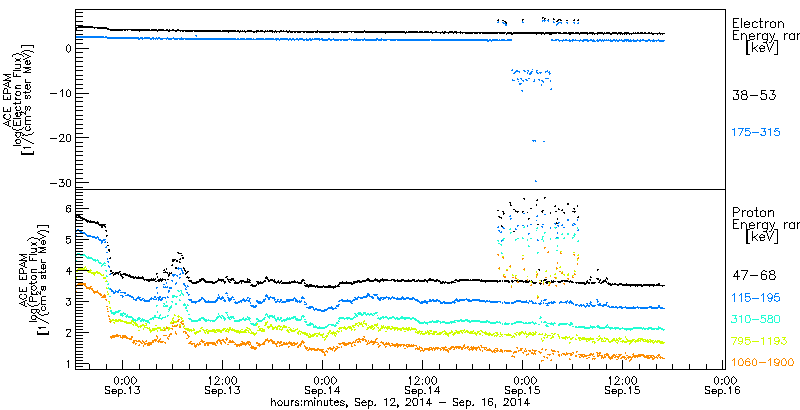
Task: Click the 0:00 Sep.13 time axis label
Action: coord(122,386)
